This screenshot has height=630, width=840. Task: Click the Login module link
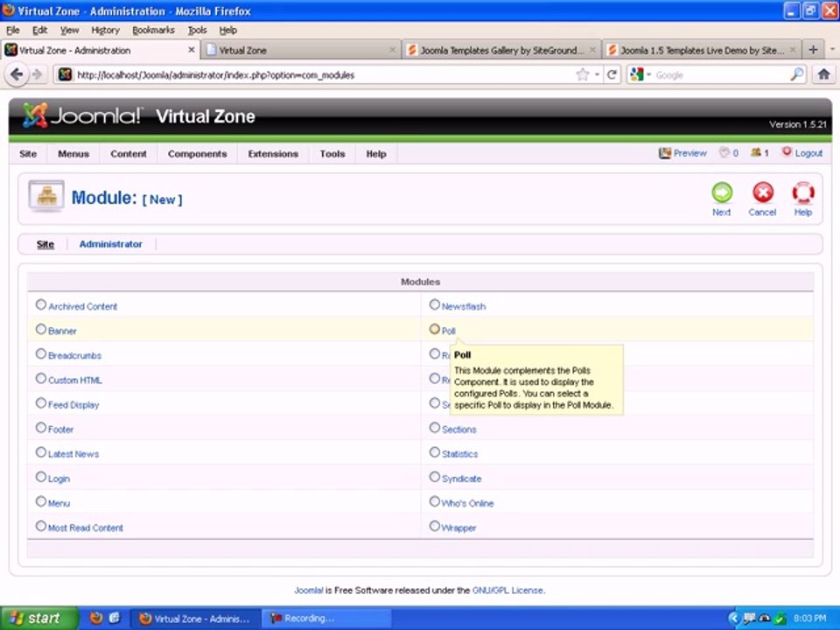tap(59, 479)
